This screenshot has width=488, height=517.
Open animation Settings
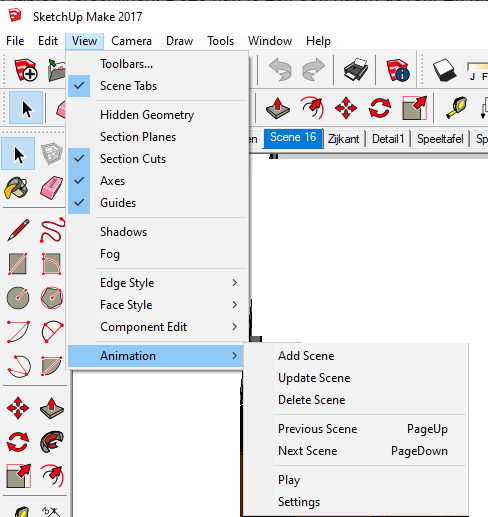(356, 502)
